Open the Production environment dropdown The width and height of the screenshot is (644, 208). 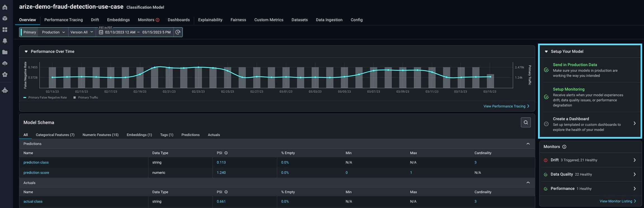coord(53,32)
